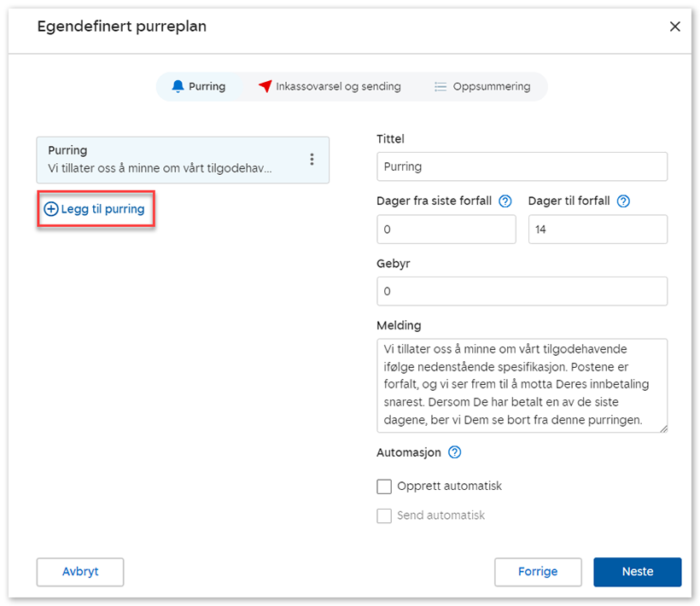
Task: Click the Forrige button
Action: tap(538, 572)
